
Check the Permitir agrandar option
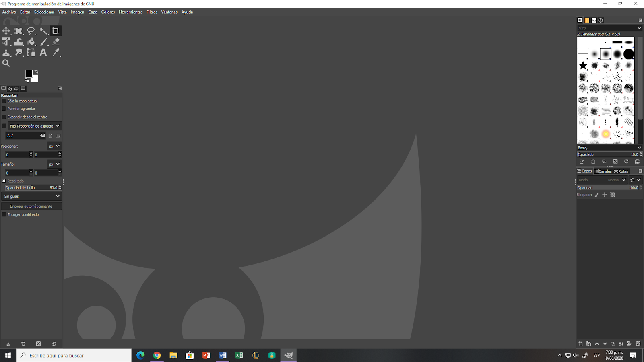(x=3, y=109)
